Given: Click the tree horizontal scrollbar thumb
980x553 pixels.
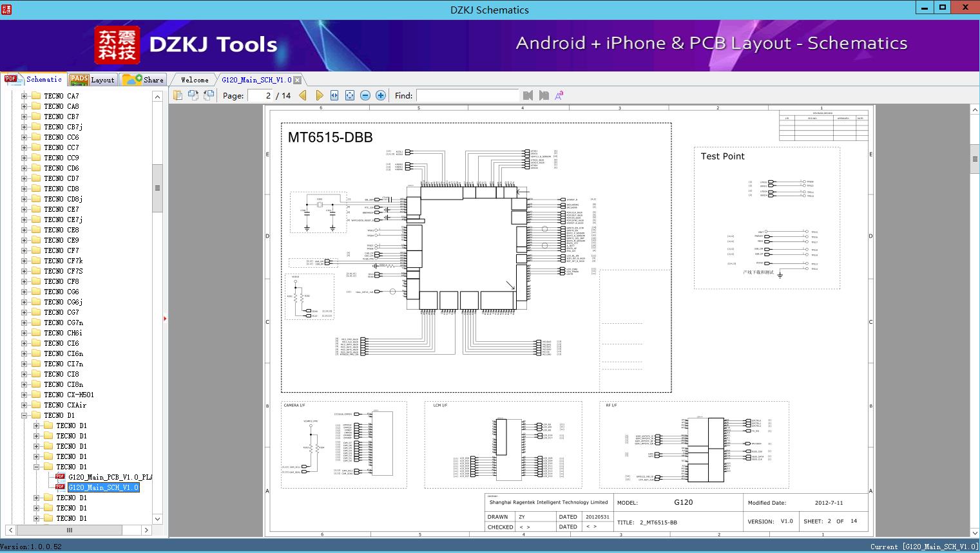Looking at the screenshot, I should point(70,530).
